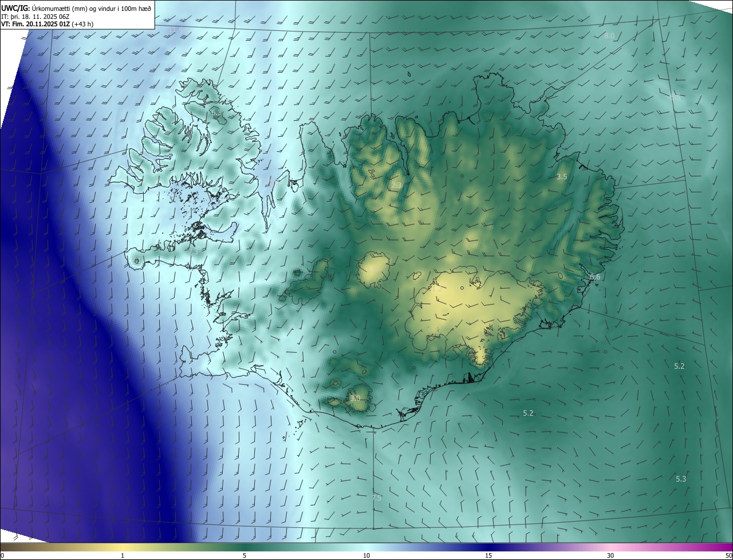This screenshot has height=560, width=733.
Task: Click the 7.3 value on Snæfellsnes peninsula
Action: (193, 251)
